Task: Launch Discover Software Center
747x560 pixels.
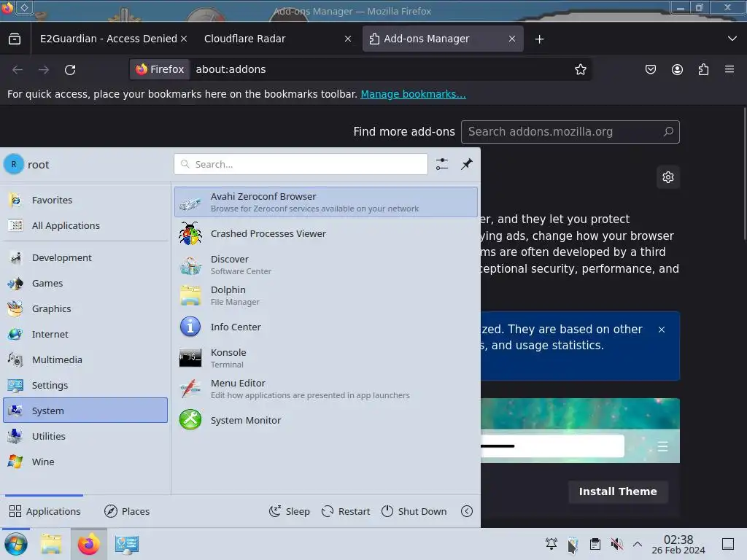Action: click(326, 265)
